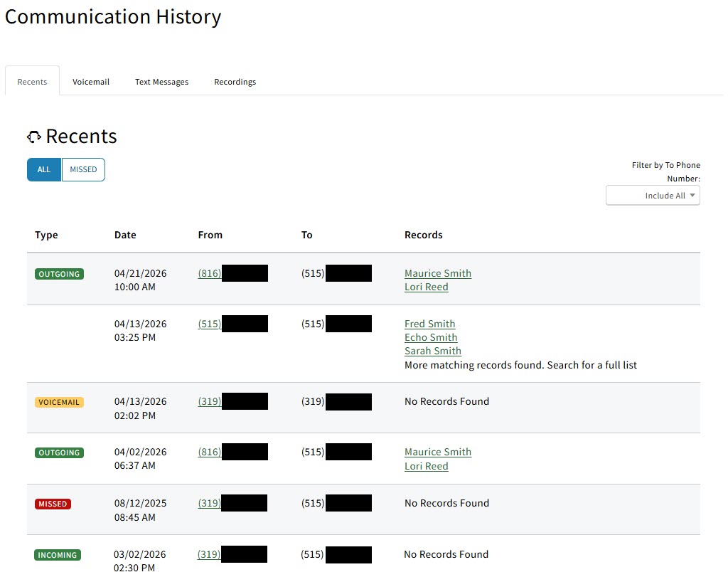Image resolution: width=728 pixels, height=572 pixels.
Task: Click the (319) From number on missed call row
Action: (x=210, y=503)
